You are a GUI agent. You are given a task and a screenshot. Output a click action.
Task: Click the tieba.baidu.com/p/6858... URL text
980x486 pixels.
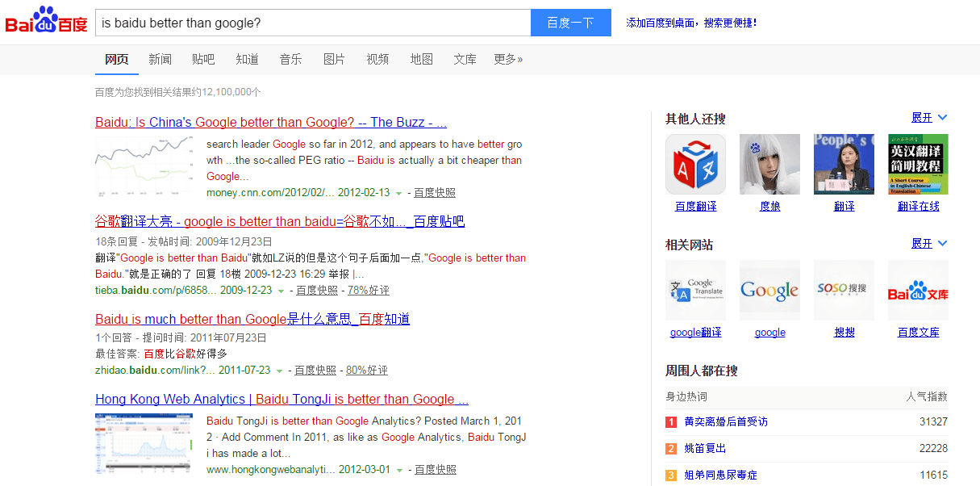156,291
